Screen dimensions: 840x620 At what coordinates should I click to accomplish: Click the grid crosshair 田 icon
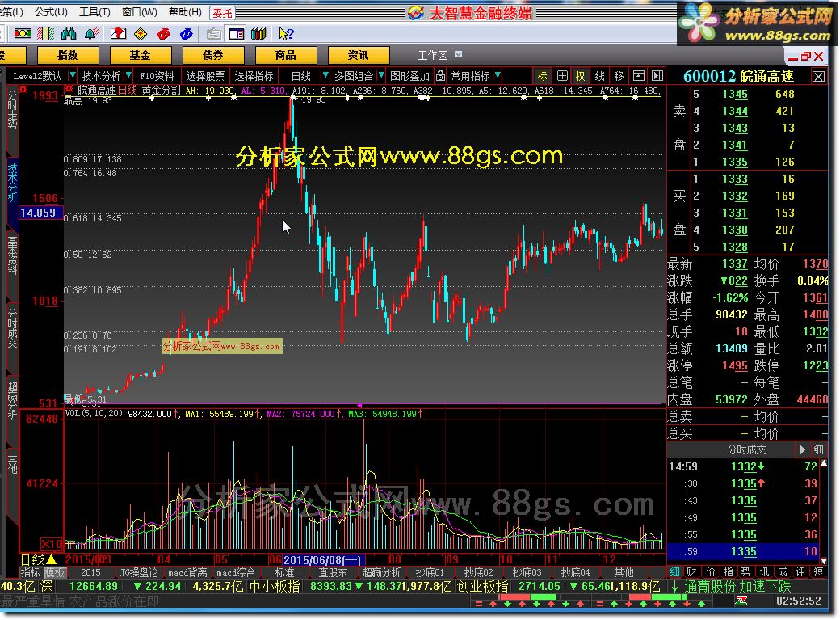pyautogui.click(x=562, y=76)
